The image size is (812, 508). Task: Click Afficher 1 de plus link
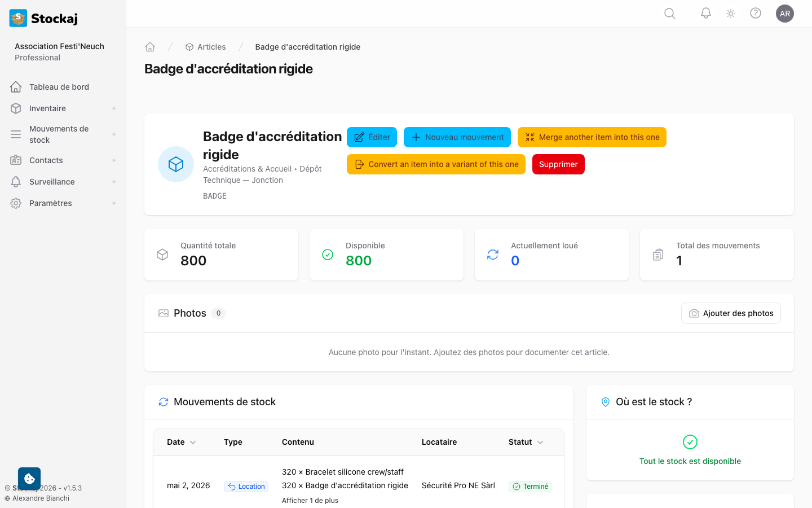coord(310,501)
